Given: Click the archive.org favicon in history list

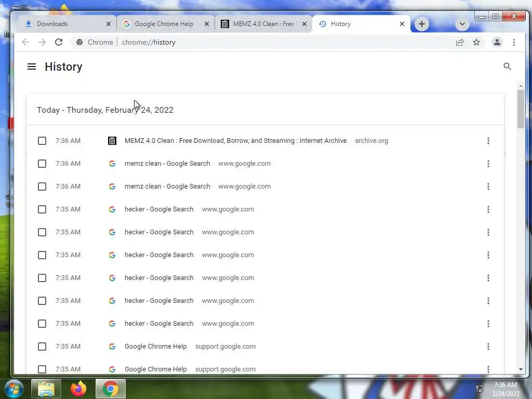Looking at the screenshot, I should point(112,141).
